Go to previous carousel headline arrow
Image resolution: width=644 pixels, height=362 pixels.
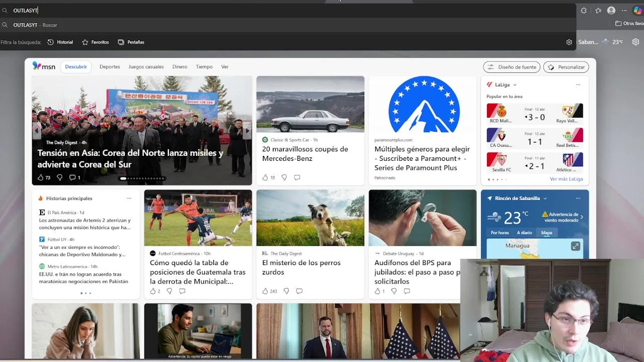pyautogui.click(x=36, y=131)
